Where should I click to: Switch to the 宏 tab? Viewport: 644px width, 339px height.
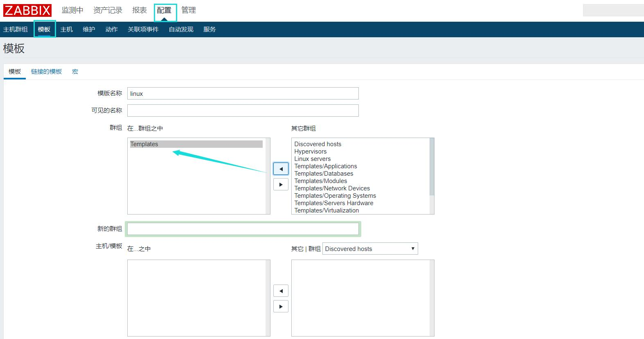(x=75, y=72)
